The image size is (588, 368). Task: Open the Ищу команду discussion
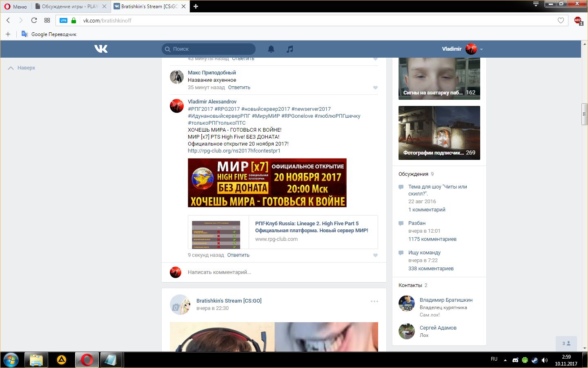pos(424,253)
